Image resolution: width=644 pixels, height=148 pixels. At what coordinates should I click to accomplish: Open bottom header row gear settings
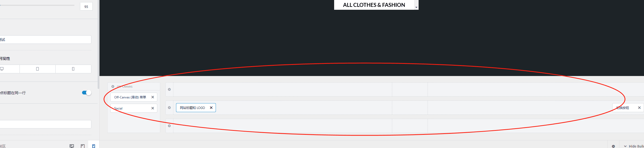[169, 126]
